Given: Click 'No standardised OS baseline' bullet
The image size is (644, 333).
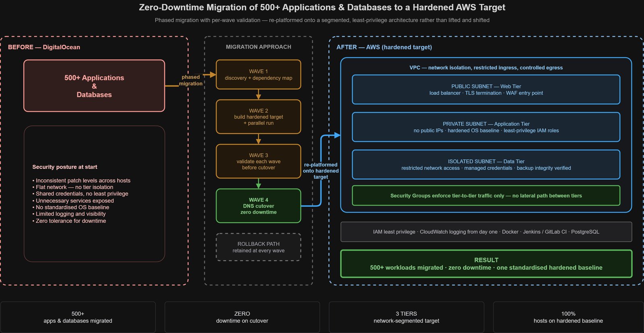Looking at the screenshot, I should coord(71,207).
